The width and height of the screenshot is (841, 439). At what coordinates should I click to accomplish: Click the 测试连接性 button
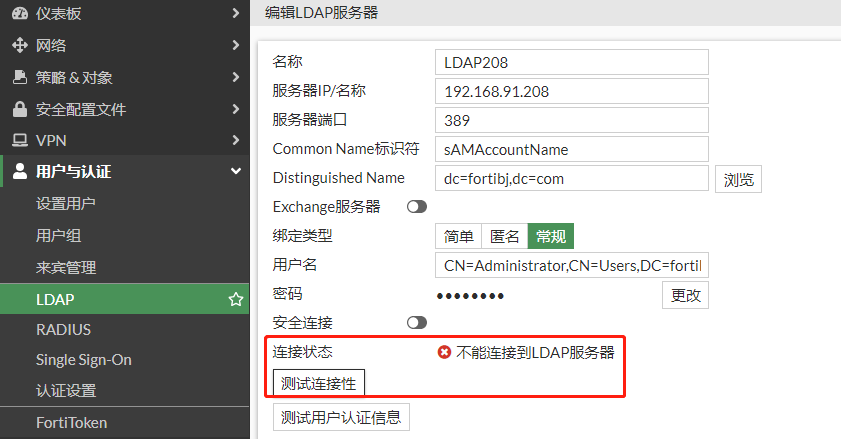pyautogui.click(x=319, y=383)
